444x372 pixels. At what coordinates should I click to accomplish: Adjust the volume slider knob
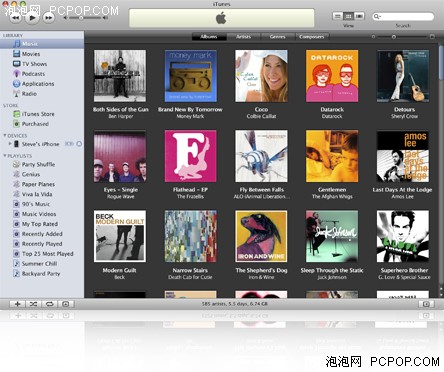tap(81, 18)
